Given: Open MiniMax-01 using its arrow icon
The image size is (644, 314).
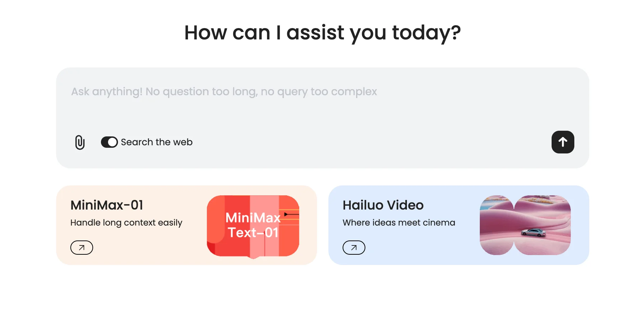Looking at the screenshot, I should point(82,248).
